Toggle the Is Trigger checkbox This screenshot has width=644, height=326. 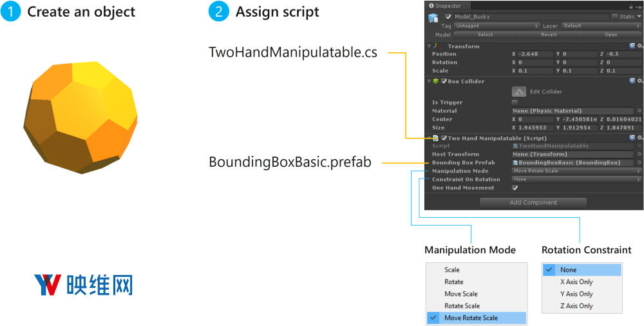coord(515,102)
